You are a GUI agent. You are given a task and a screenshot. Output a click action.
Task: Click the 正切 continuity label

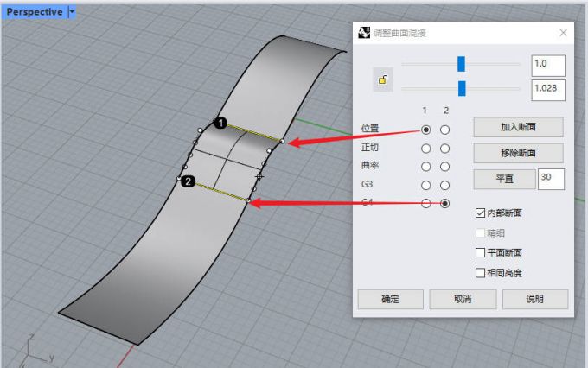click(x=370, y=147)
